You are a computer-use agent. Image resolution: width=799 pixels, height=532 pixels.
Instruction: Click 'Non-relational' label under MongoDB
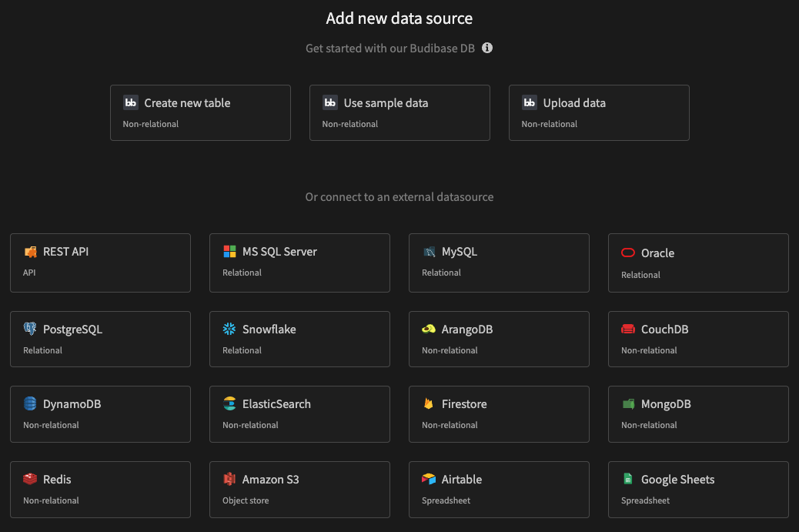pyautogui.click(x=649, y=425)
